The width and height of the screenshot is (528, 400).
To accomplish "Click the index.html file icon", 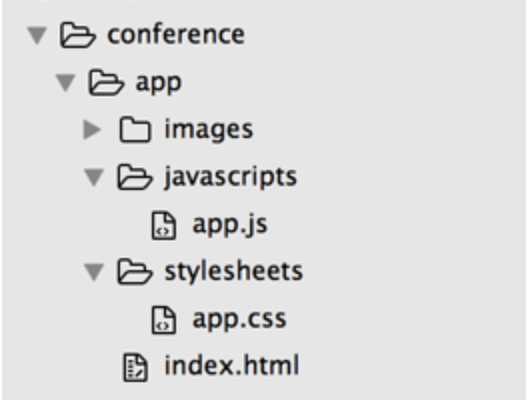I will tap(135, 367).
